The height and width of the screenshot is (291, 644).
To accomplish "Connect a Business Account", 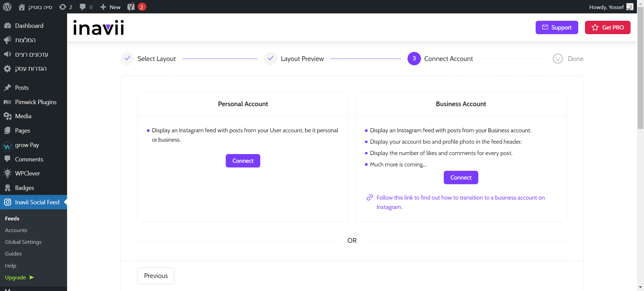I will [x=461, y=177].
